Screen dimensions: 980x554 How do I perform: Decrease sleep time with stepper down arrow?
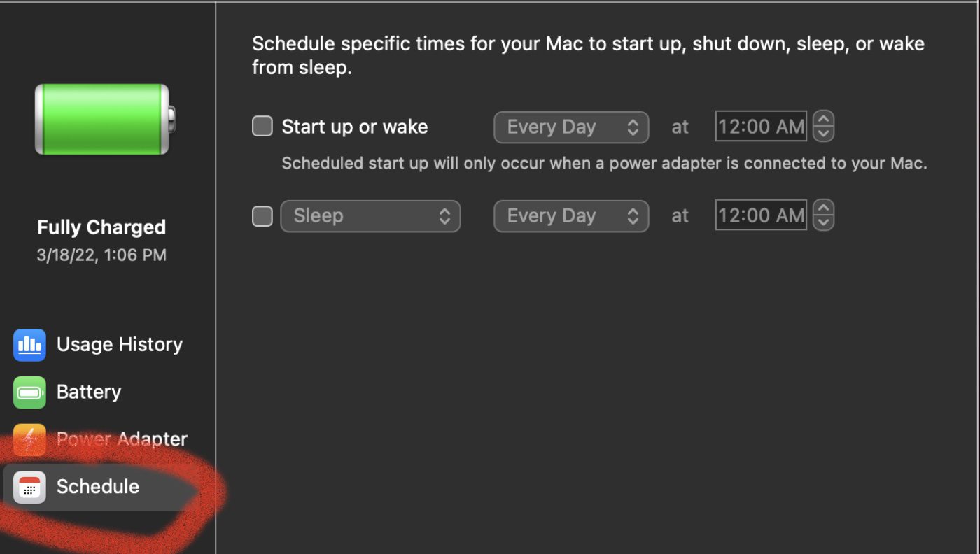click(x=824, y=222)
